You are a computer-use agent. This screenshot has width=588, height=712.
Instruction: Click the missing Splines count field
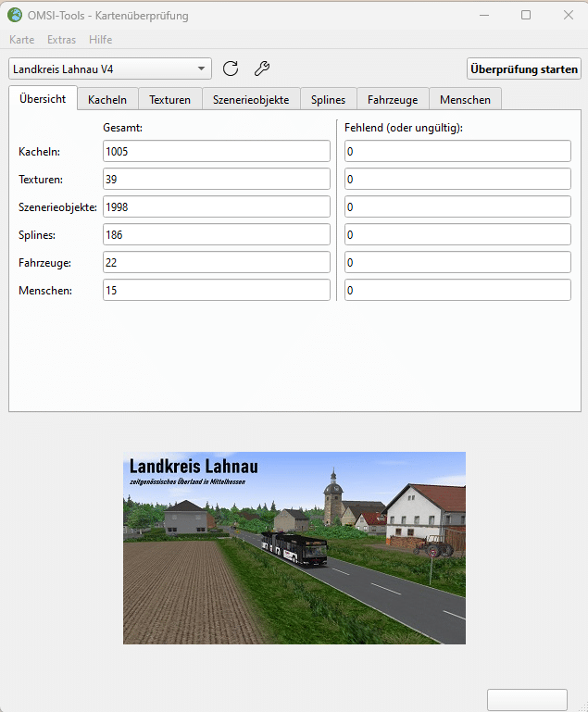coord(457,234)
